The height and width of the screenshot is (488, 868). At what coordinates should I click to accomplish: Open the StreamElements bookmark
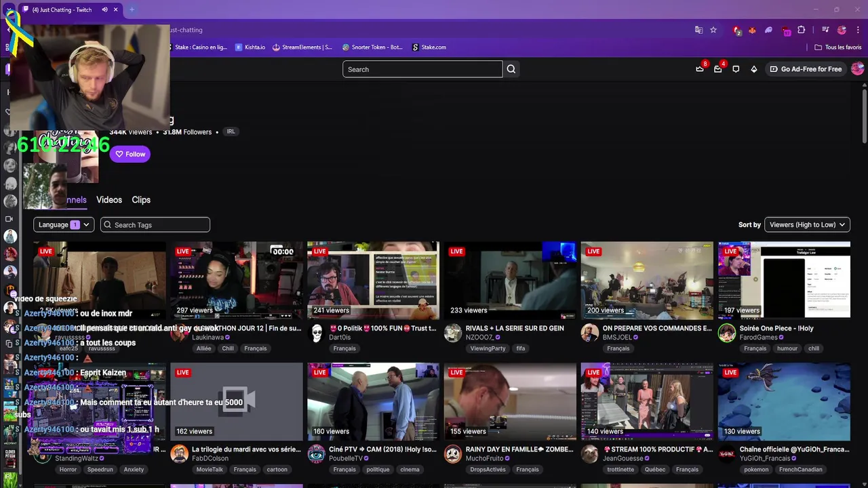(302, 47)
